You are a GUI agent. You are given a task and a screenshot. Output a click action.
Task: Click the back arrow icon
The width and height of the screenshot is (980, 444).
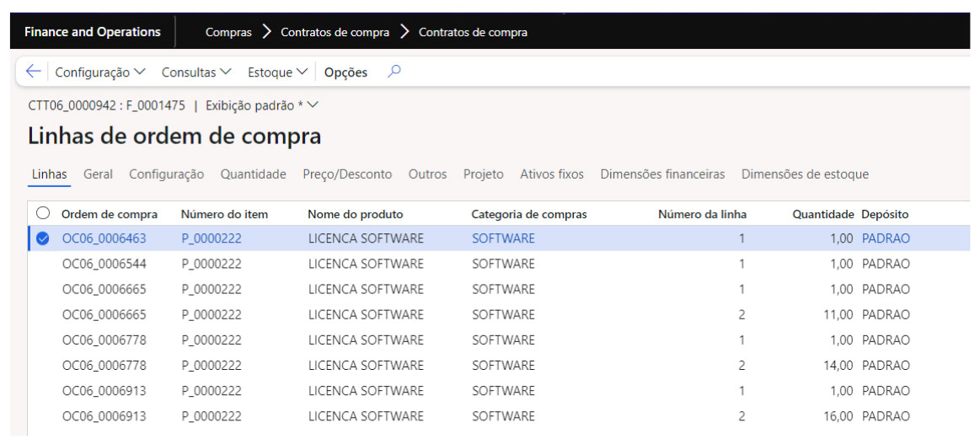33,72
